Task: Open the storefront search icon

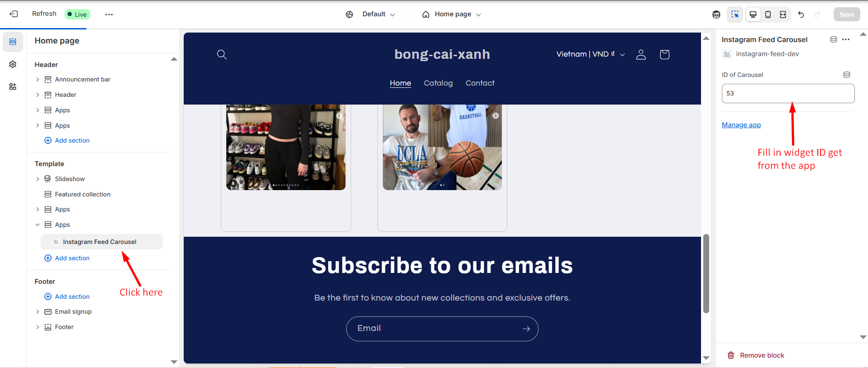Action: [222, 54]
